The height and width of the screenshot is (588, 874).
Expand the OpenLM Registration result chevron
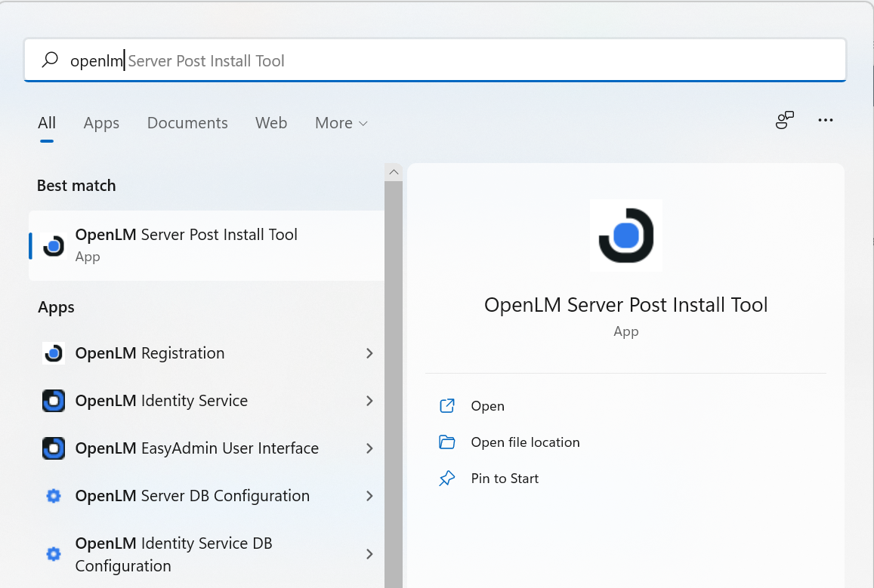tap(369, 353)
